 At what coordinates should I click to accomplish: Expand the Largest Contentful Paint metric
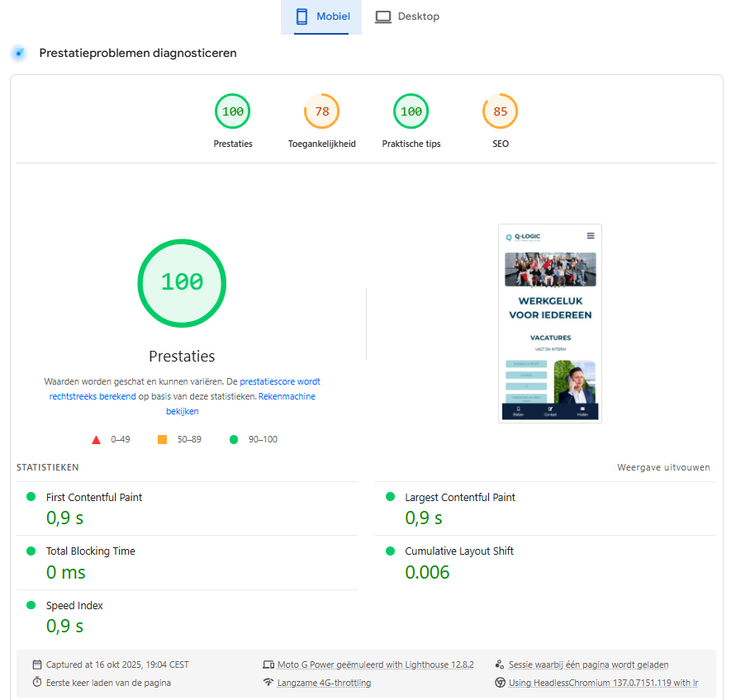point(460,498)
